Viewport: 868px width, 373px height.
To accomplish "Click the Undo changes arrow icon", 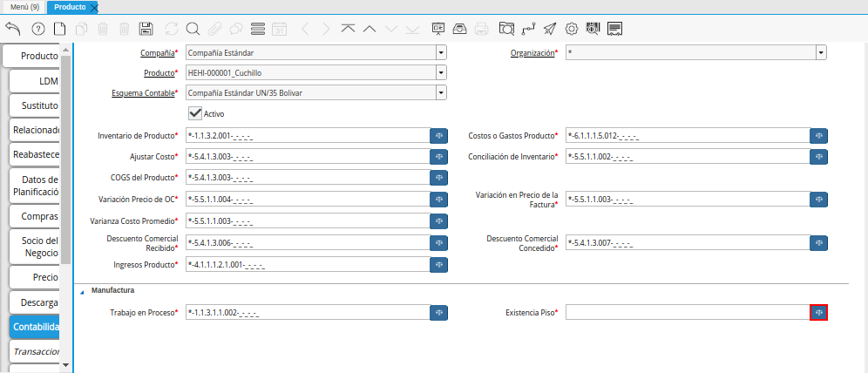I will [x=13, y=28].
